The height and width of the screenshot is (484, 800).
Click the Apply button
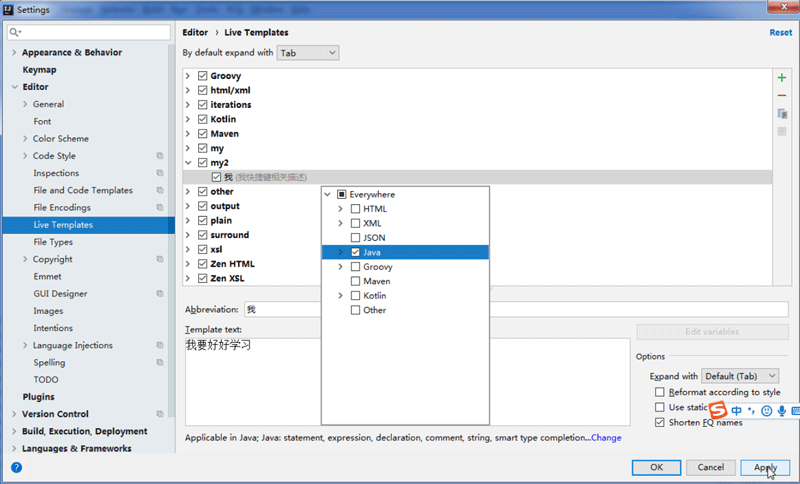[x=765, y=467]
